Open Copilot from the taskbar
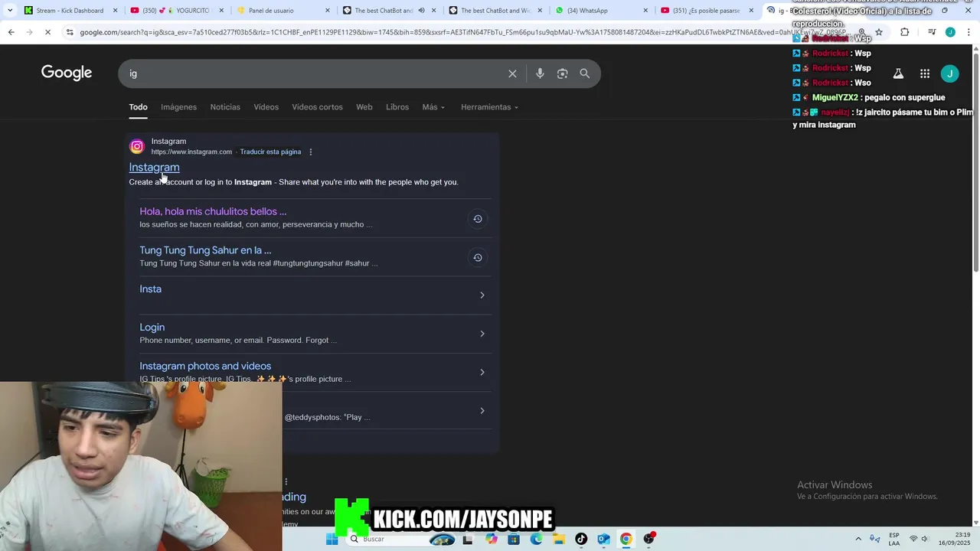 coord(491,539)
